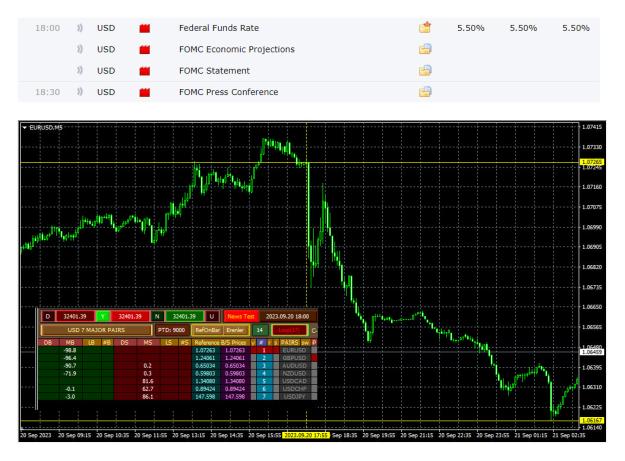Screen dimensions: 625x461
Task: Click the PTD: 9000 field
Action: (x=171, y=330)
